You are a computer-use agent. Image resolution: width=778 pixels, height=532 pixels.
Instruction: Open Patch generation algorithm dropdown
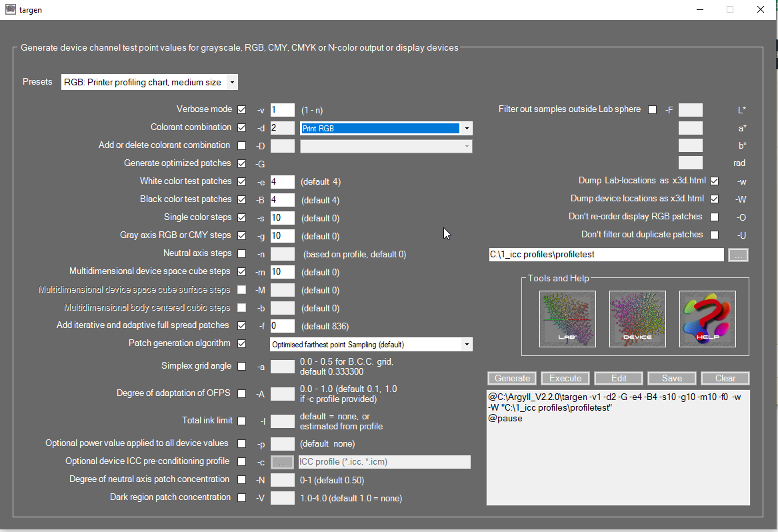click(467, 345)
